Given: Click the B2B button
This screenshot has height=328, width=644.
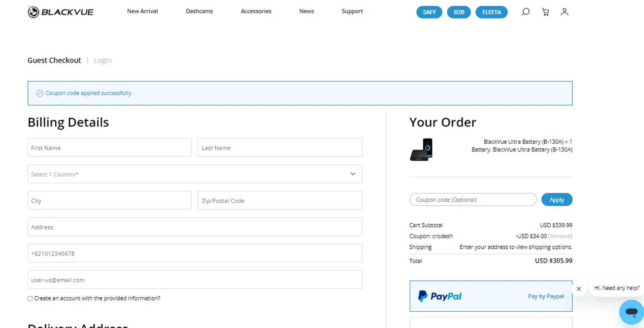Looking at the screenshot, I should [x=459, y=12].
